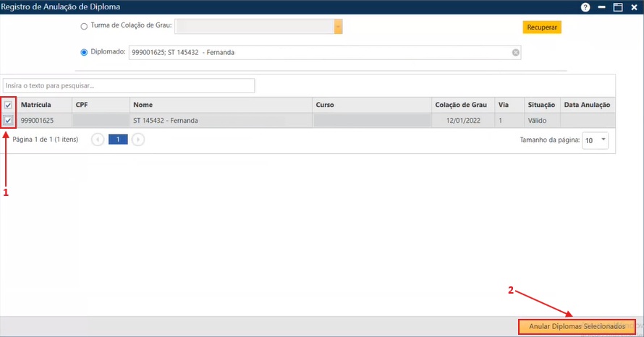Select the Diplomado radio button
Image resolution: width=644 pixels, height=337 pixels.
point(84,53)
